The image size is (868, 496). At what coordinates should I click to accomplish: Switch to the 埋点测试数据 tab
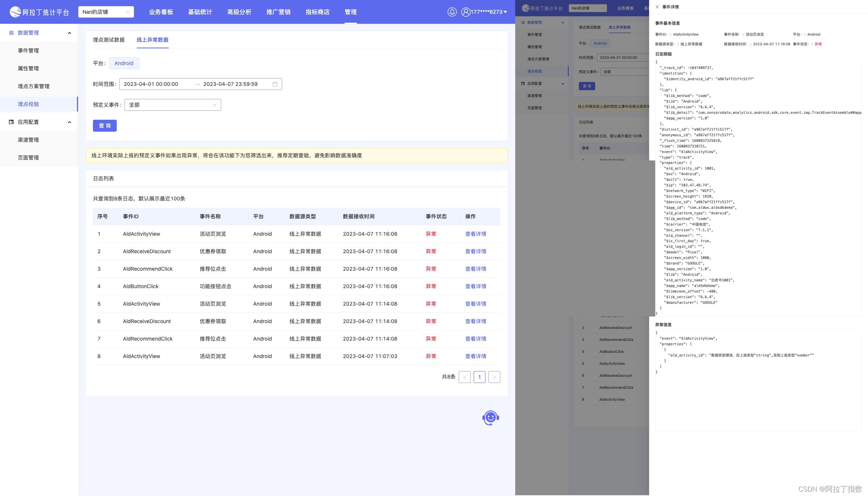109,40
